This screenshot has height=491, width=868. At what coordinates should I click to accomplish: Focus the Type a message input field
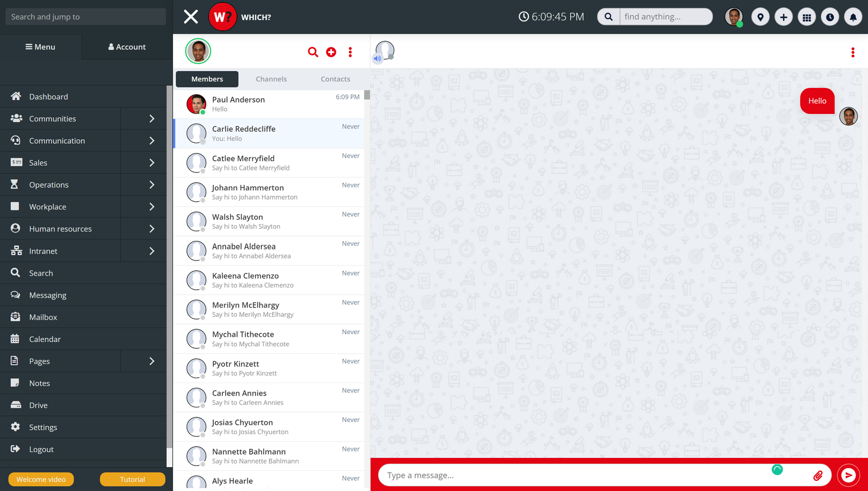click(575, 475)
